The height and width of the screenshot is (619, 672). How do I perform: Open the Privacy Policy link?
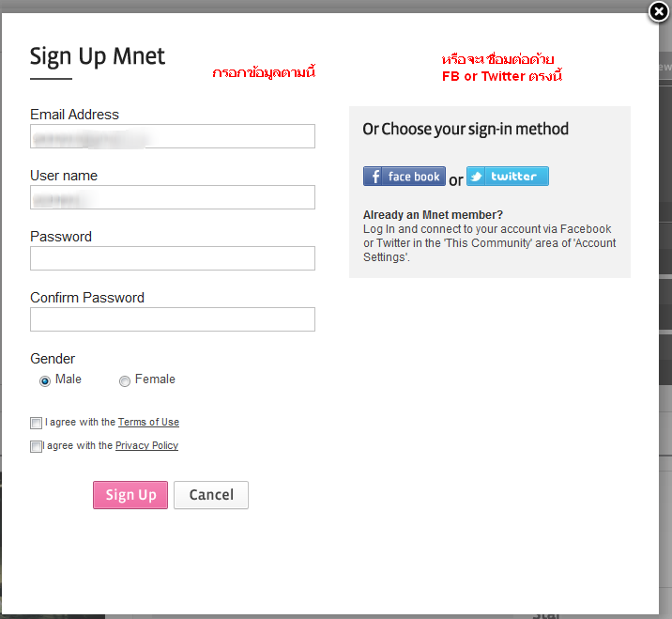pos(146,446)
